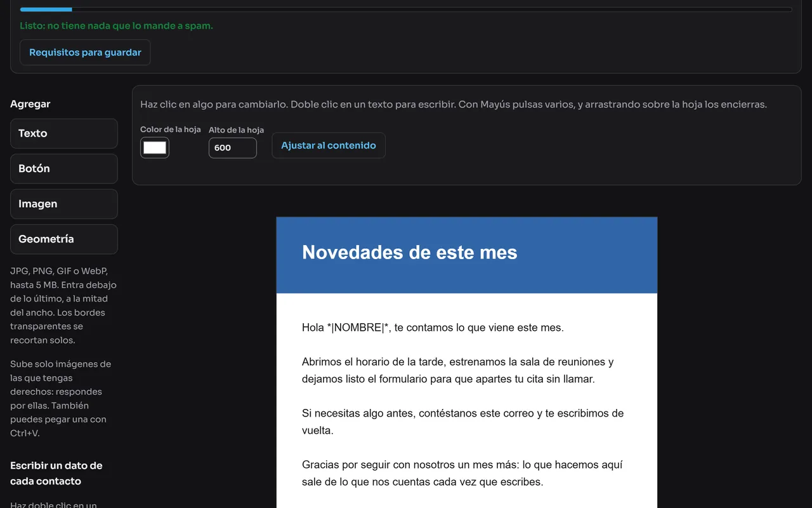Click the Haz clic en algo instructions text
The width and height of the screenshot is (812, 508).
coord(454,104)
